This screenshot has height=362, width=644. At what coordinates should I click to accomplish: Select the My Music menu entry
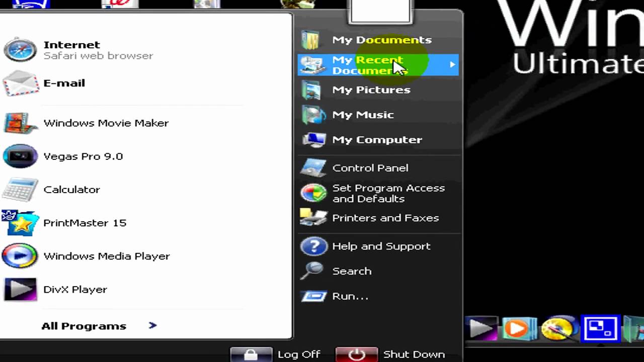click(x=378, y=115)
